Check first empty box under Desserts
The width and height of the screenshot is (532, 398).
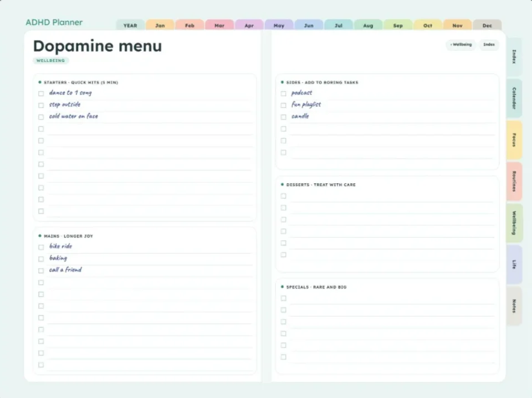283,196
